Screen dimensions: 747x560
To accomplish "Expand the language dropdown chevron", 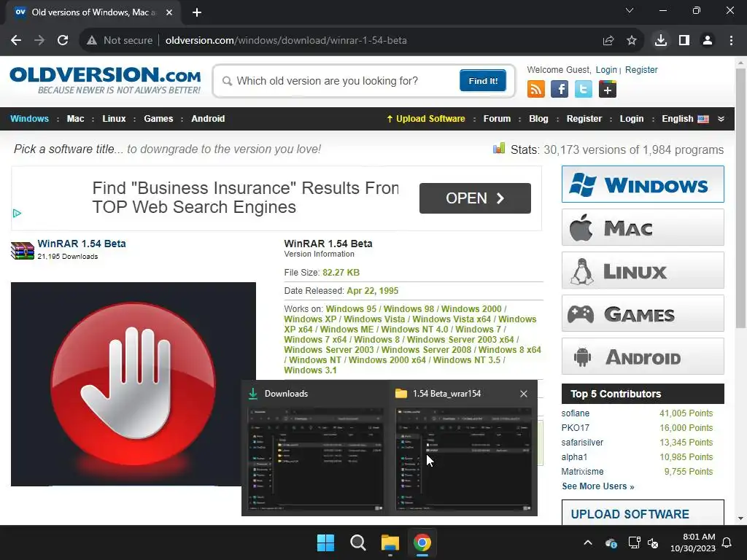I will pyautogui.click(x=721, y=119).
